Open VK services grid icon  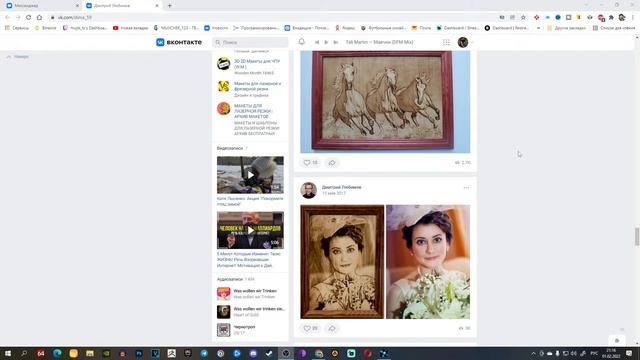(x=447, y=42)
